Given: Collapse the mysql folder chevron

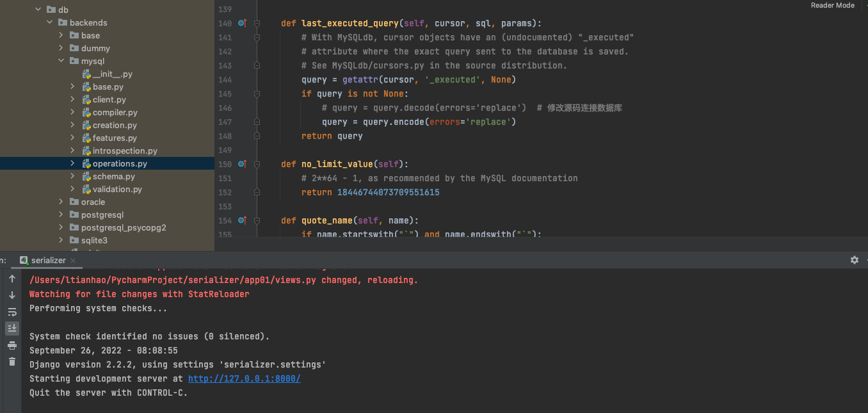Looking at the screenshot, I should (x=61, y=61).
